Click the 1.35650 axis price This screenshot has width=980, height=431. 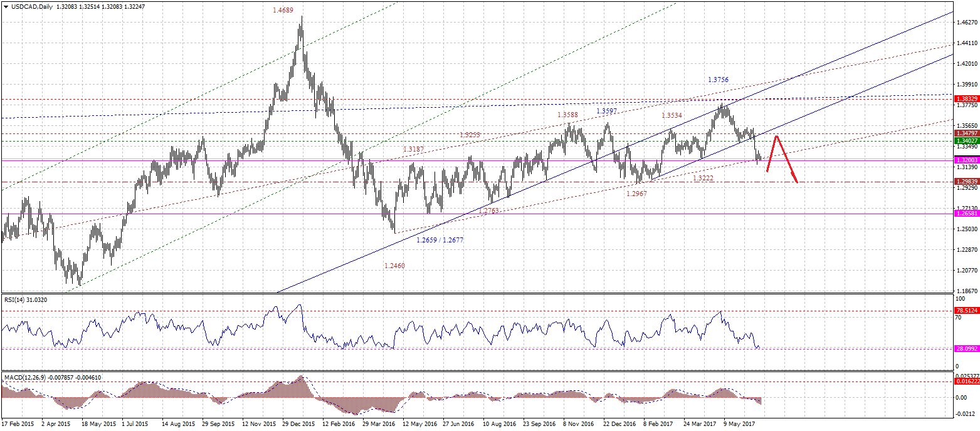[966, 126]
